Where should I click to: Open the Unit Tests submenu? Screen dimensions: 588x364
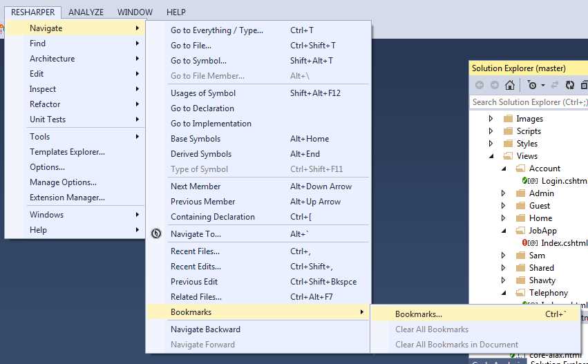click(75, 119)
